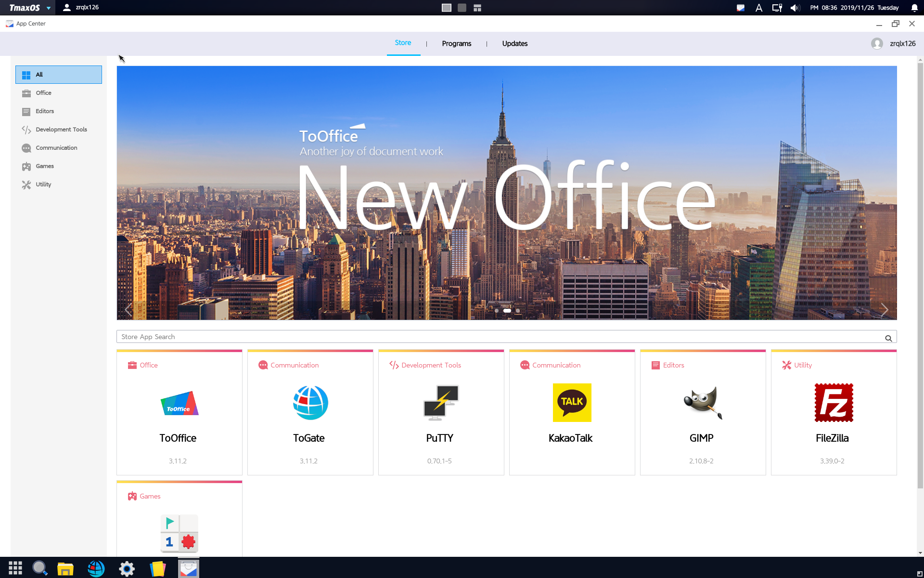
Task: Click the zrqlx126 user avatar icon
Action: click(877, 43)
